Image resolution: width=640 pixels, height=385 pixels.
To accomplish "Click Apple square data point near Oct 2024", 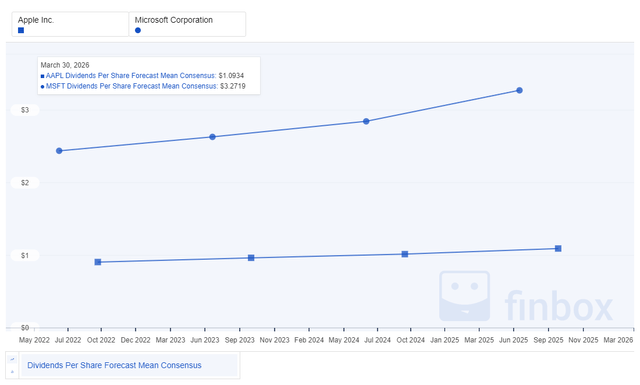I will tap(405, 254).
